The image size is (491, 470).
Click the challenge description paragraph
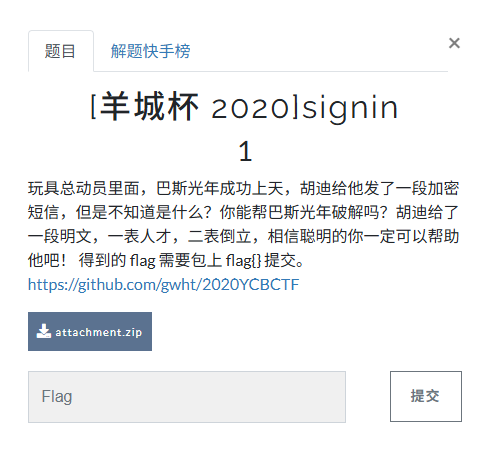point(244,224)
